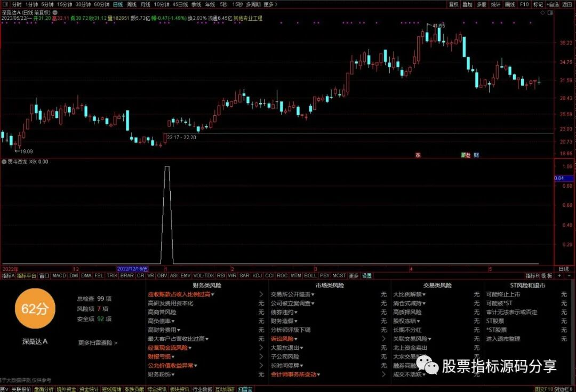Click 统计 button in top toolbar

[x=495, y=4]
